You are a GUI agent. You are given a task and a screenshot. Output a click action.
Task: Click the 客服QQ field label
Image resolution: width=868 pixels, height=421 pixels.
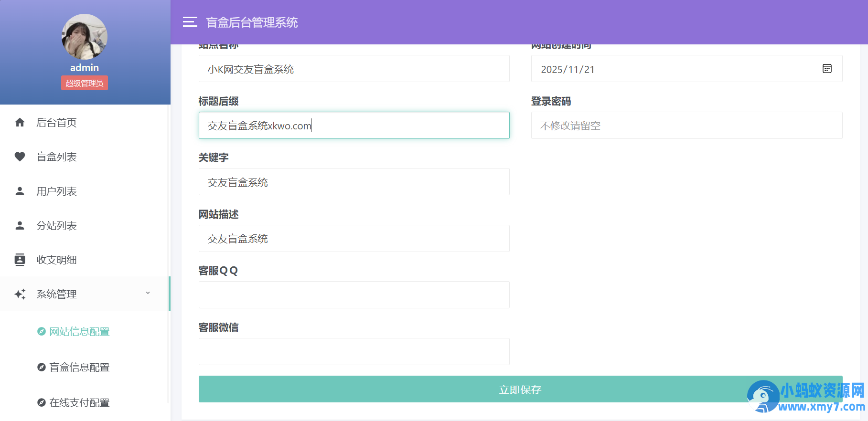[x=218, y=271]
